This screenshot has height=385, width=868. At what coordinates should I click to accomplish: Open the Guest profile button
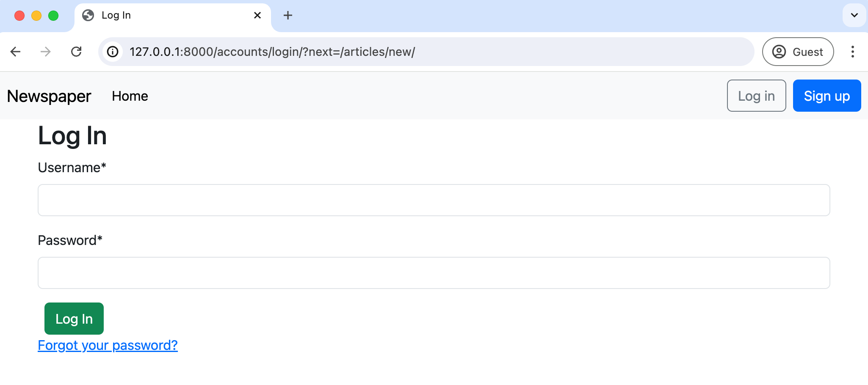(x=798, y=52)
